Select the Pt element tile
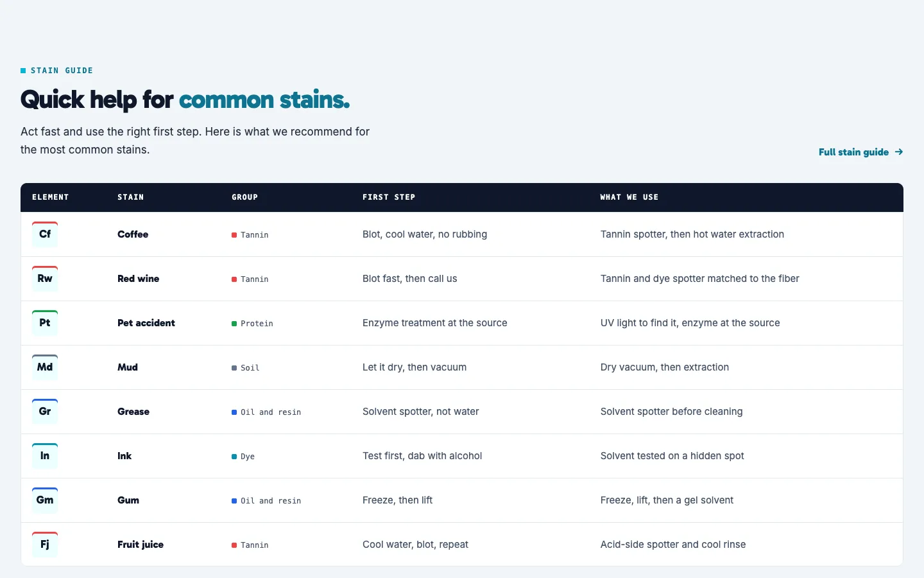 tap(45, 323)
